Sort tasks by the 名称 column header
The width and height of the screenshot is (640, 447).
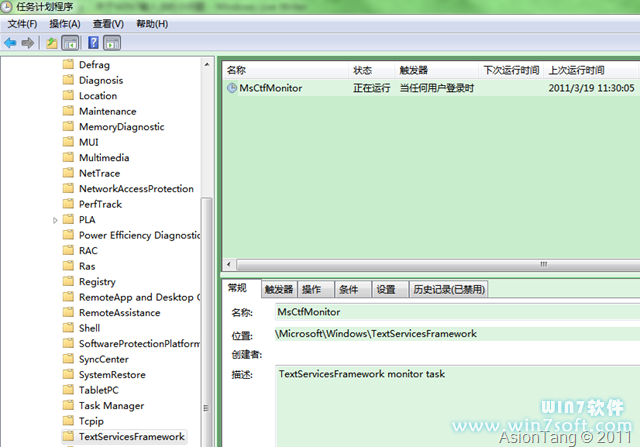point(286,70)
